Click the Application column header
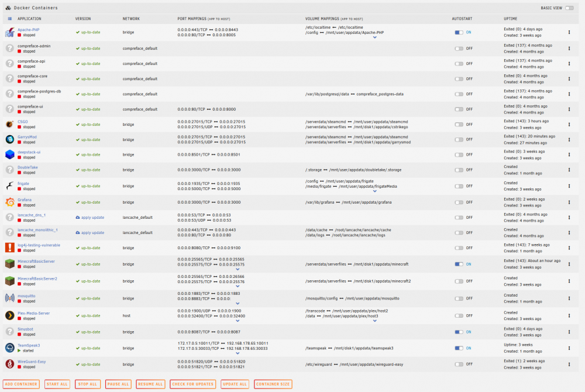The width and height of the screenshot is (585, 392). tap(29, 19)
